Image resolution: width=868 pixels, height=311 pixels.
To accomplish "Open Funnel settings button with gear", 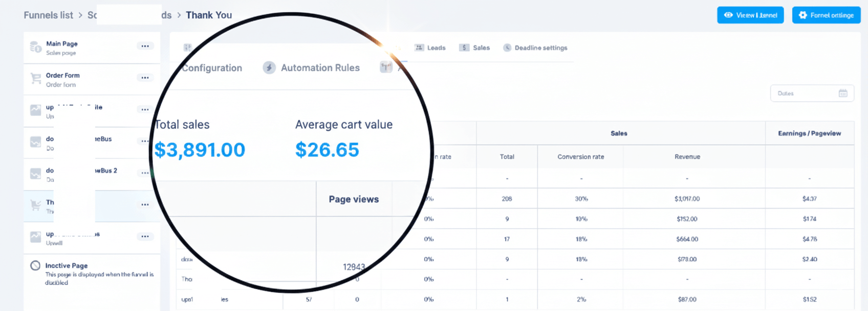I will point(826,15).
